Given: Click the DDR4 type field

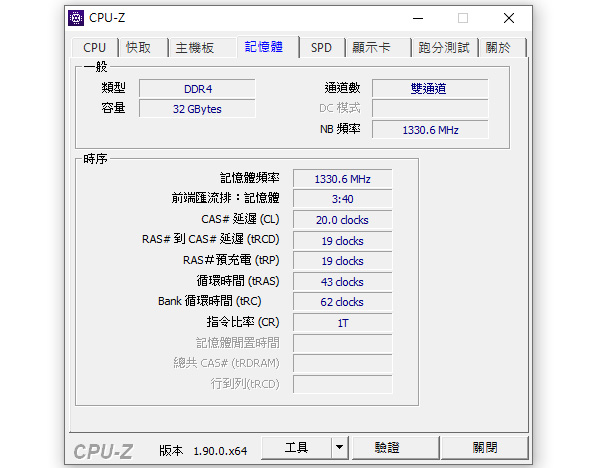Looking at the screenshot, I should (197, 89).
